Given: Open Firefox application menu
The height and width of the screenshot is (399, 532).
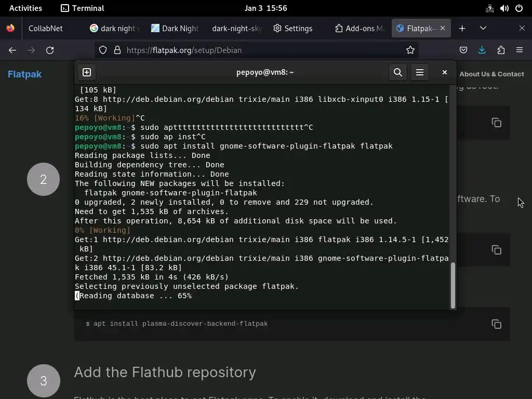Looking at the screenshot, I should [520, 50].
